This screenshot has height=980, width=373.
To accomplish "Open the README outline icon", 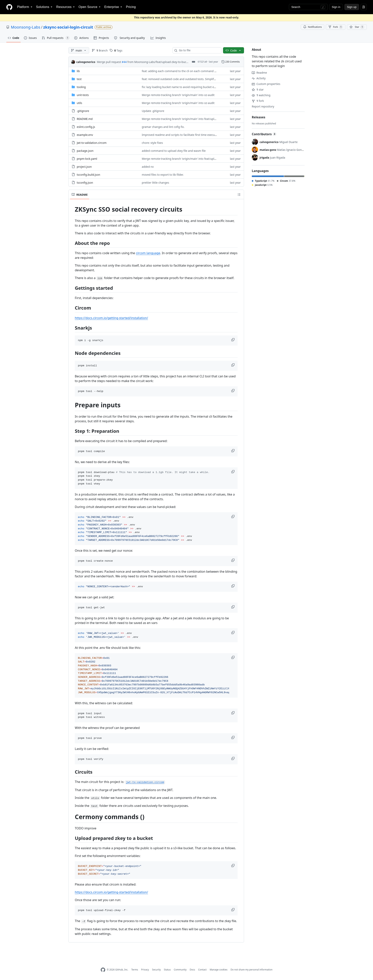I will click(239, 194).
